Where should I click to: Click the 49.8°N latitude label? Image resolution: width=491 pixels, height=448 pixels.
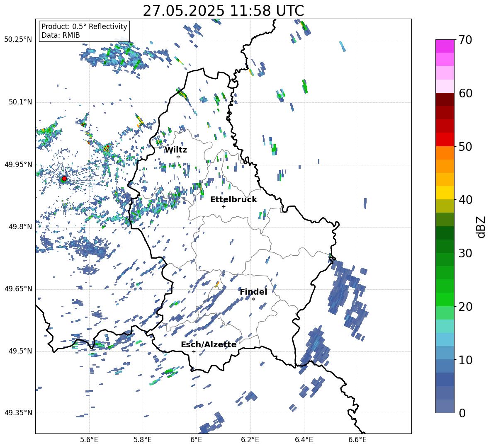pos(20,227)
